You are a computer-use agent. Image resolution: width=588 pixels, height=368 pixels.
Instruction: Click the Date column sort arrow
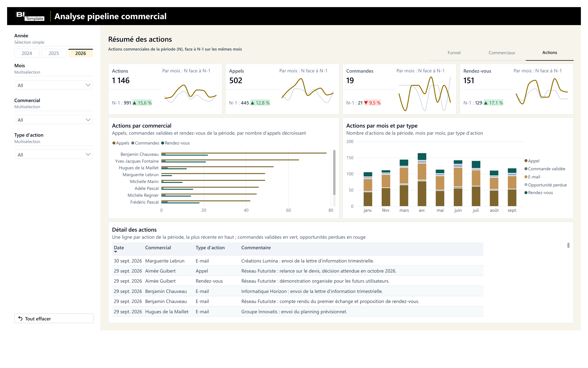[116, 252]
